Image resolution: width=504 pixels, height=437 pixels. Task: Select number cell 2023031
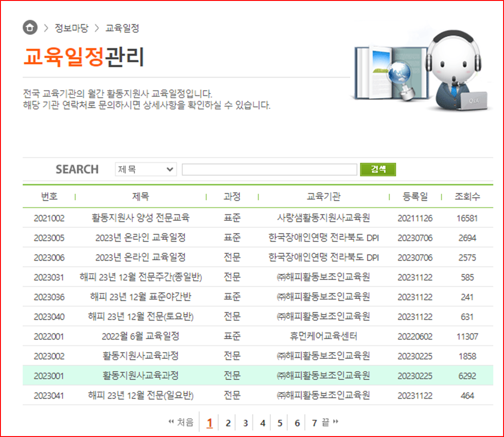click(x=49, y=277)
